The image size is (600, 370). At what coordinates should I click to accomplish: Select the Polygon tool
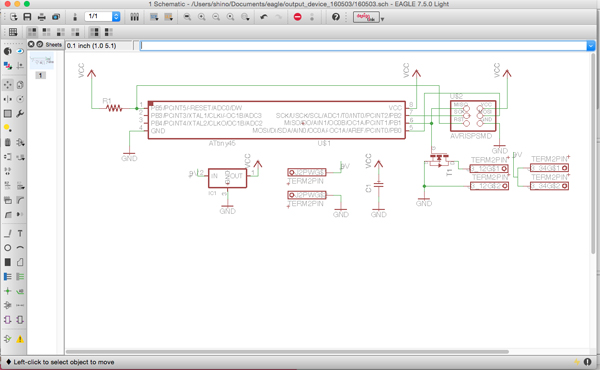(x=20, y=262)
